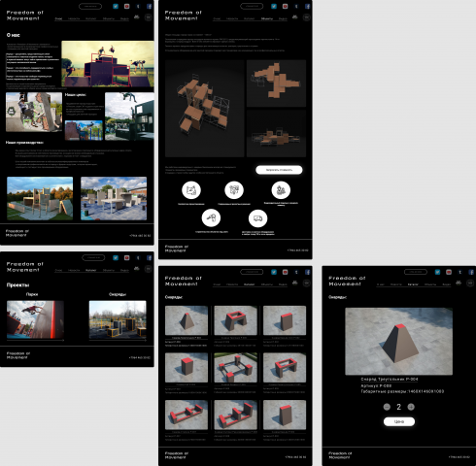Open YouTube icon on the Проекты page
This screenshot has width=476, height=466.
coord(127,257)
